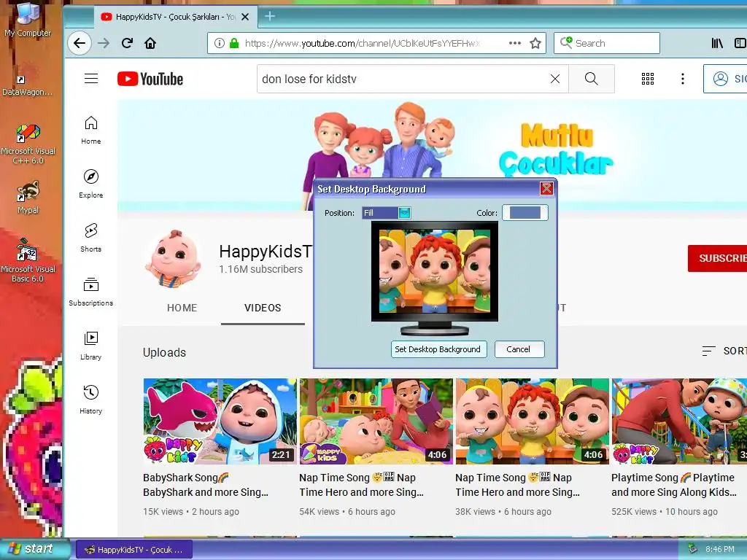Viewport: 747px width, 560px height.
Task: Show site information icon in address bar
Action: (219, 43)
